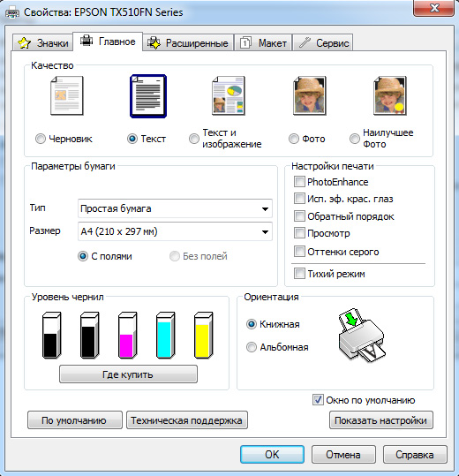Choose the С полями radio option

[83, 256]
